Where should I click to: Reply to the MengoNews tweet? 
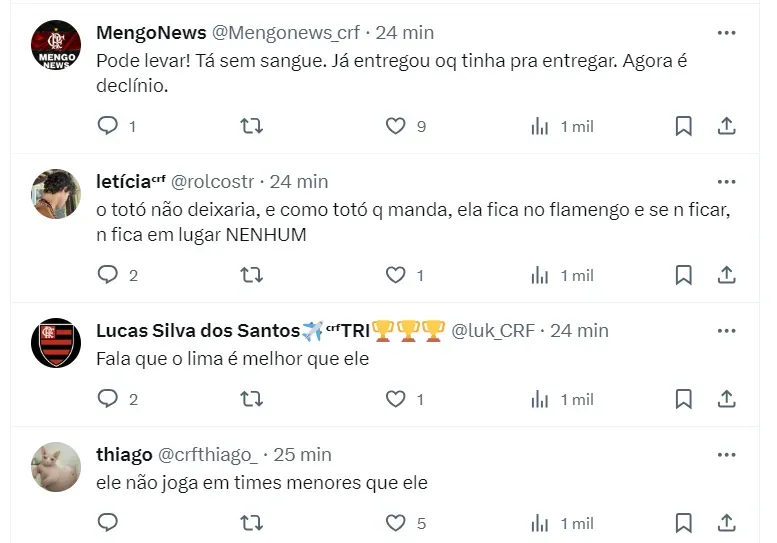[x=108, y=126]
